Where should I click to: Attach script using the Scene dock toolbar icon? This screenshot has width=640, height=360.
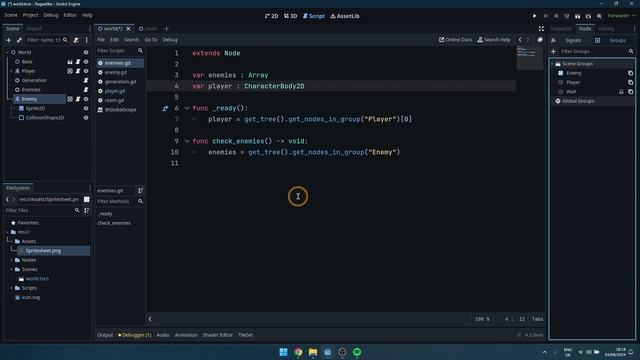76,40
